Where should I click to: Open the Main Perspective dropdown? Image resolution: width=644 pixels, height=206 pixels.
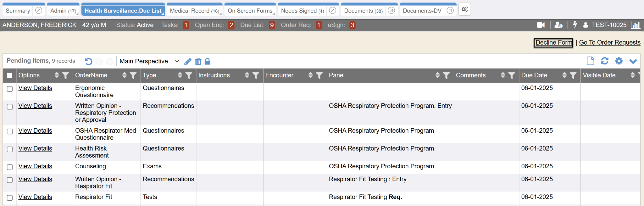click(x=149, y=61)
